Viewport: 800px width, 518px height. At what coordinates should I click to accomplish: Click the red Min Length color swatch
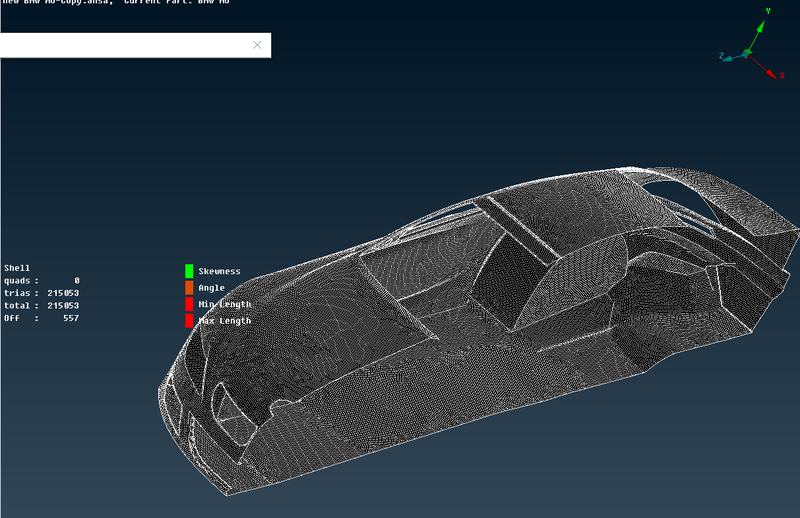click(189, 304)
